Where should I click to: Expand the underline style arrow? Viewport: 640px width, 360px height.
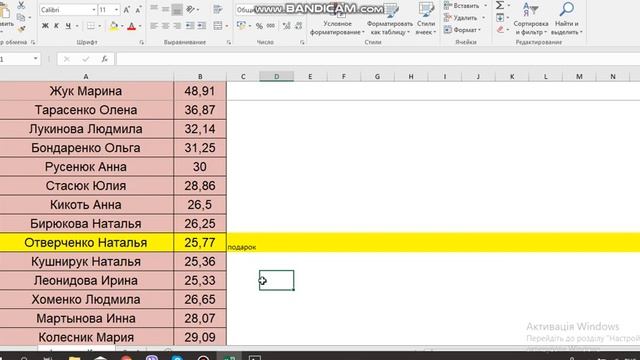pyautogui.click(x=76, y=26)
